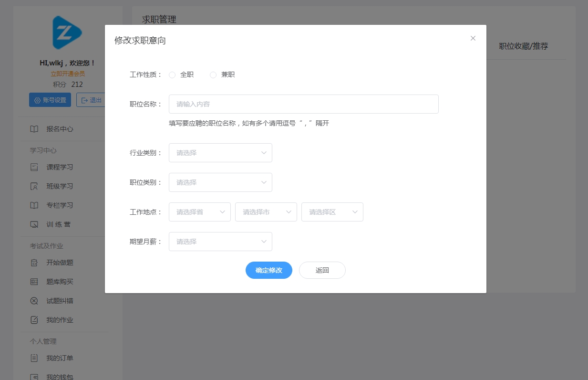Open the 请选择区 district dropdown

click(x=332, y=212)
